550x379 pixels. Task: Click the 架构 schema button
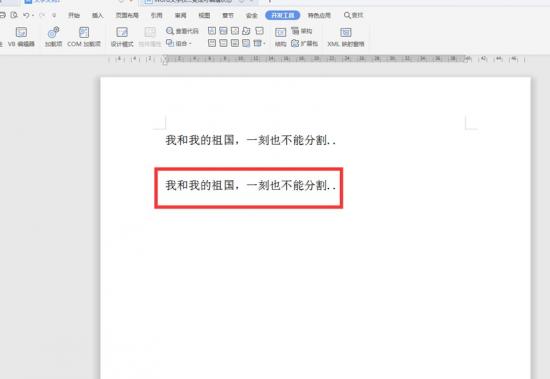pos(302,31)
